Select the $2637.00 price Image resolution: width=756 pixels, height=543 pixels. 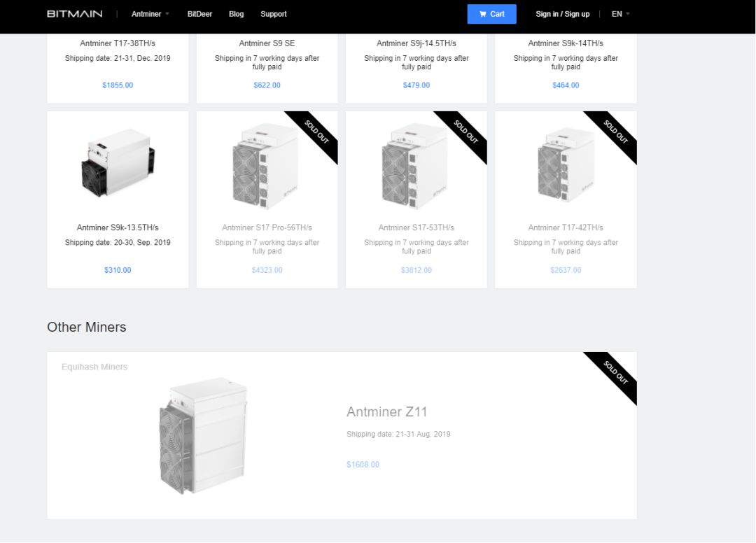(566, 270)
